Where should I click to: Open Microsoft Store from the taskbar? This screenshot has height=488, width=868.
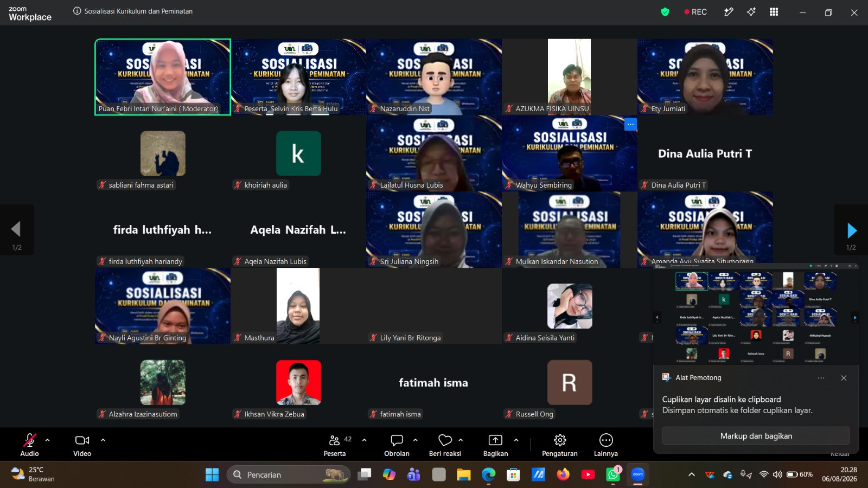513,474
